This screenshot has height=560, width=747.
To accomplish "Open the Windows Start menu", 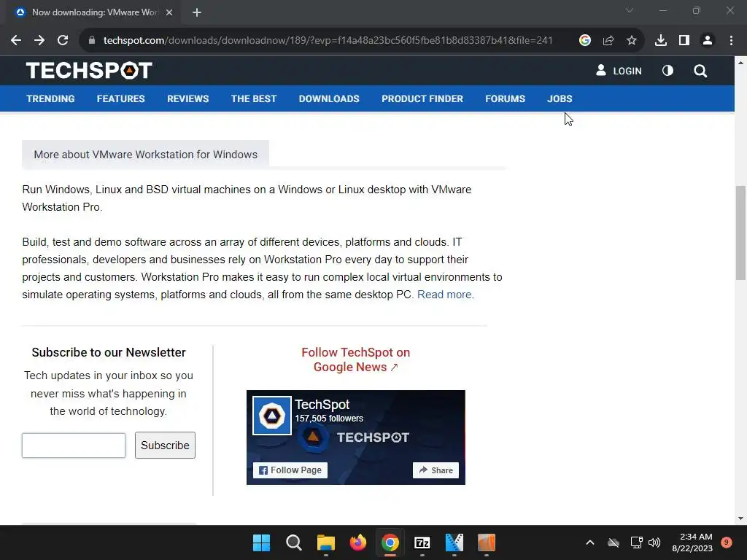I will 261,542.
